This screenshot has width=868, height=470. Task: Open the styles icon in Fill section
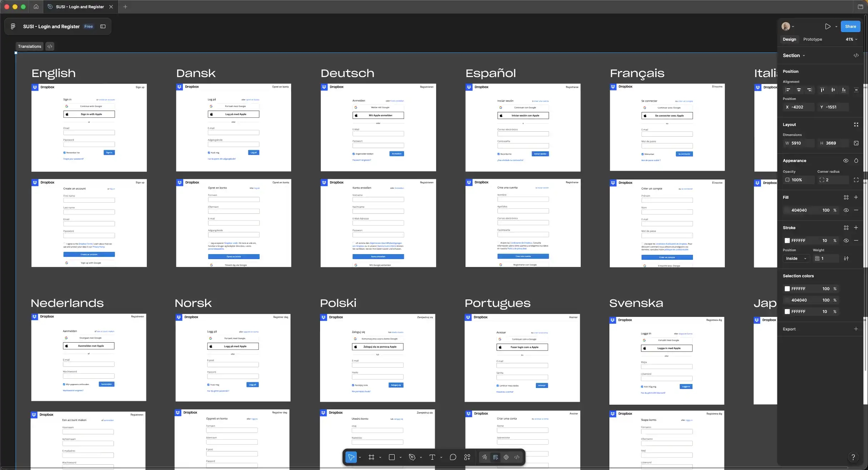tap(846, 197)
